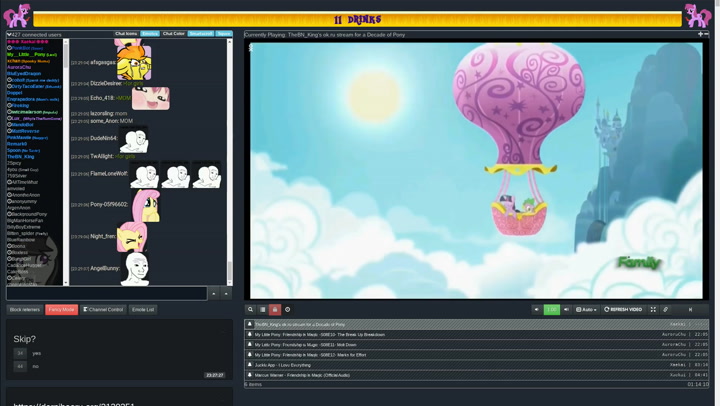
Task: Click the plus icon above the video
Action: 700,34
